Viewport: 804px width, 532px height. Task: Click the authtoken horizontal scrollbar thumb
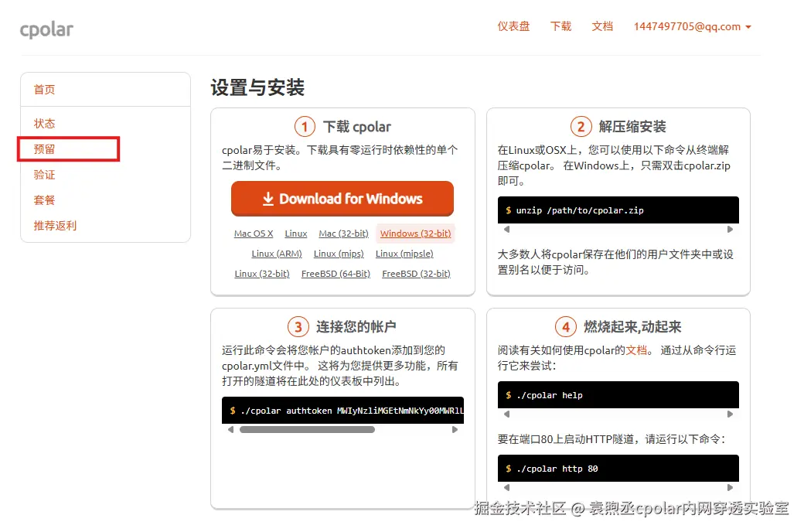(307, 430)
